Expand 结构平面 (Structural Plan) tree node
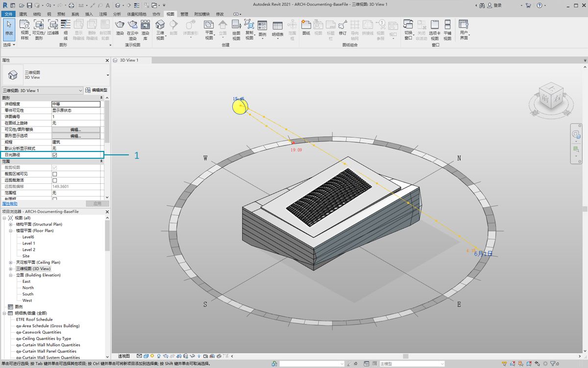Screen dimensions: 588x368 pyautogui.click(x=11, y=224)
